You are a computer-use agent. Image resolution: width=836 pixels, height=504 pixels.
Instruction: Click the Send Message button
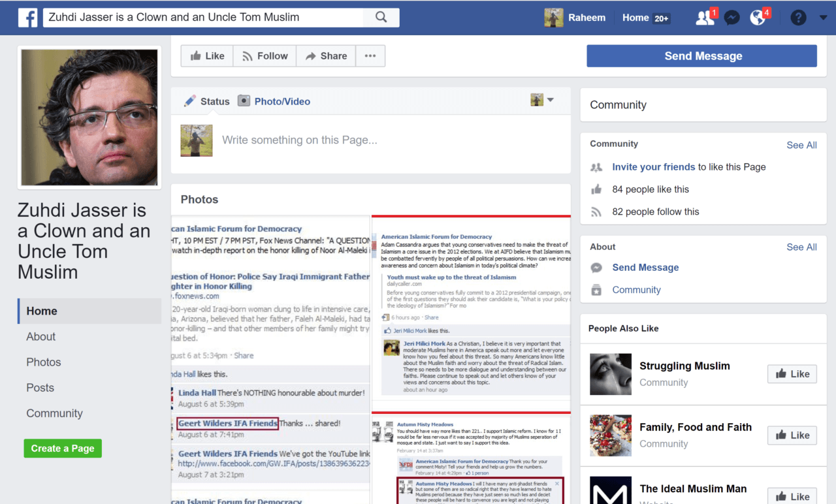701,56
